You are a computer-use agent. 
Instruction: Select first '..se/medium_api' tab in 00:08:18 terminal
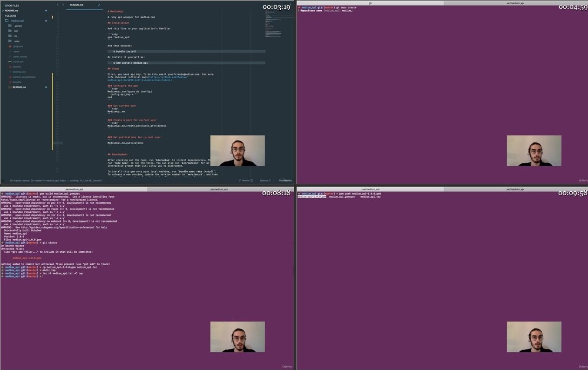[x=74, y=189]
